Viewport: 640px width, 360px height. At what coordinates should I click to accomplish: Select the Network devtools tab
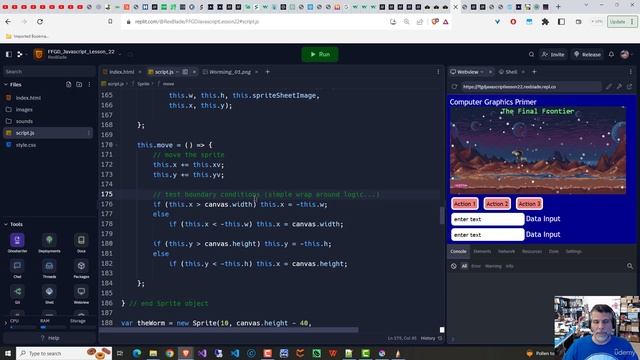[506, 251]
